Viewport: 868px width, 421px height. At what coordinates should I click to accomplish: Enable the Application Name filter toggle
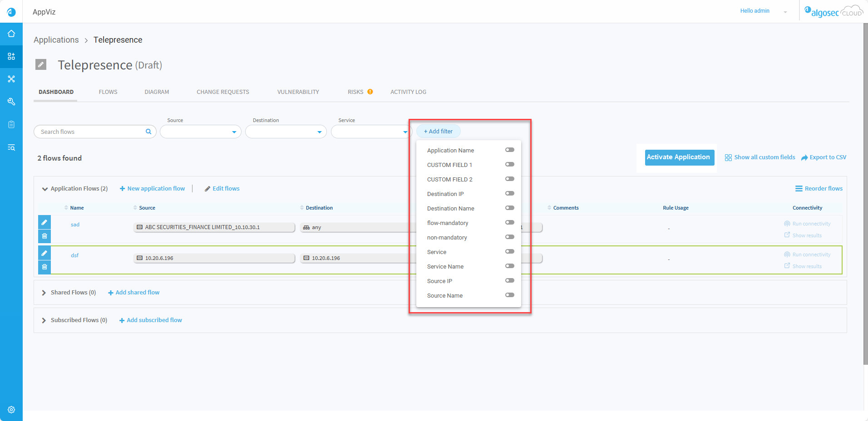pyautogui.click(x=509, y=150)
